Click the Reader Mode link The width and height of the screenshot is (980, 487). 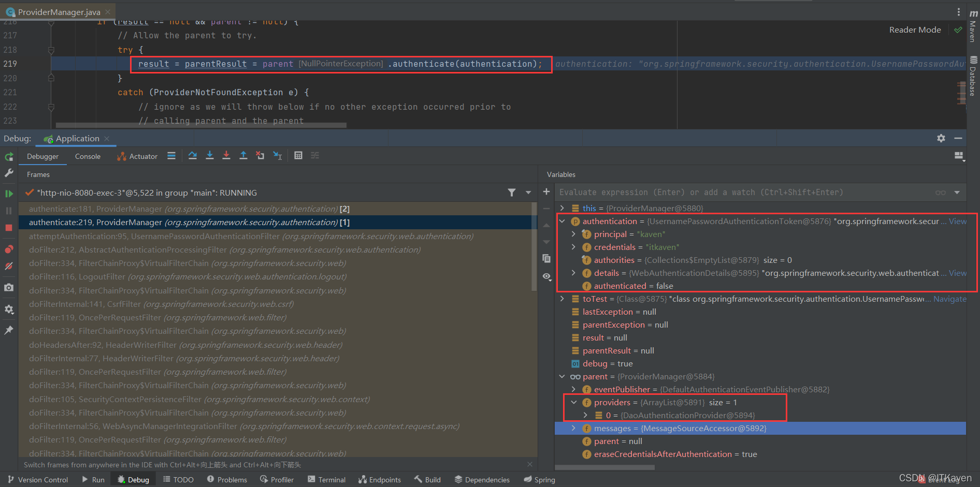915,30
